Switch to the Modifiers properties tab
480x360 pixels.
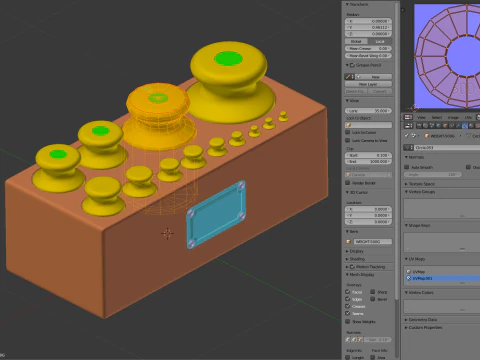tap(458, 126)
